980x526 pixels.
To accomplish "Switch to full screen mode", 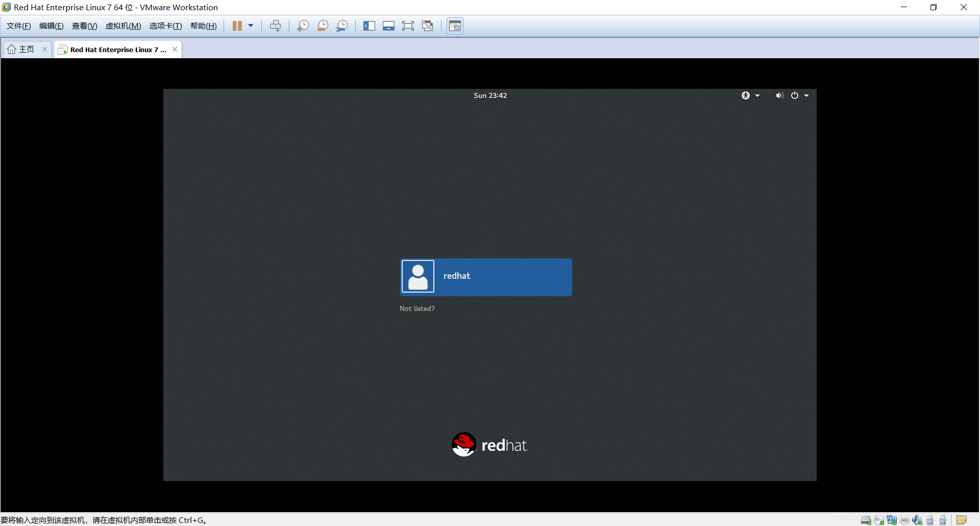I will [x=408, y=26].
